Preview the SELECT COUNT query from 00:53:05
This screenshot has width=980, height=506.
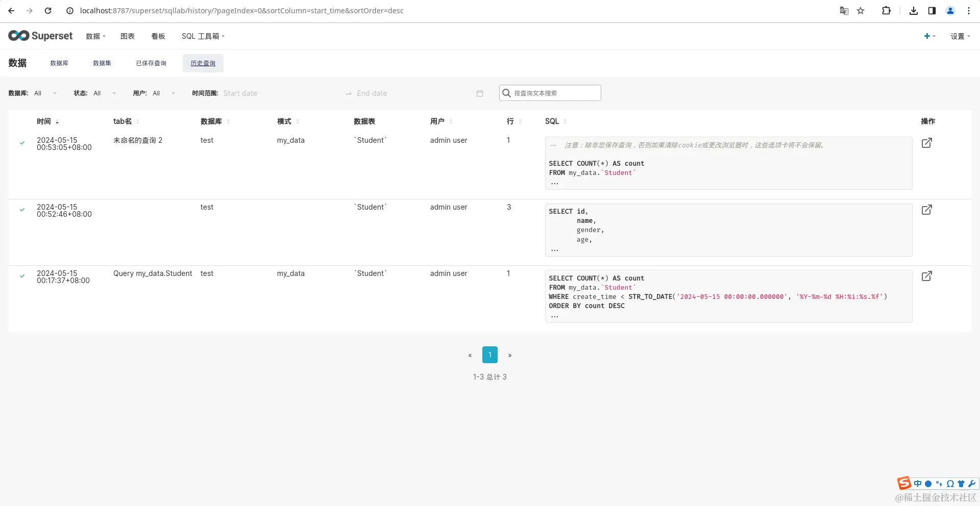[728, 163]
